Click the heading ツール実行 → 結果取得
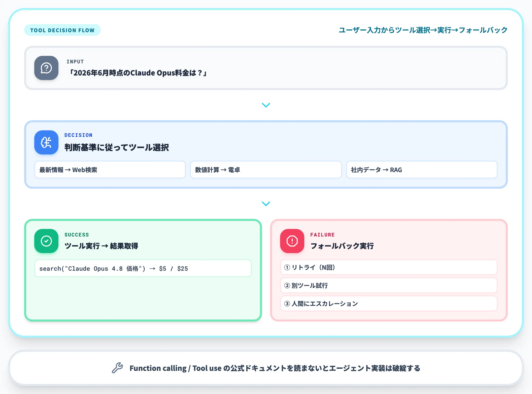The height and width of the screenshot is (394, 532). (101, 246)
